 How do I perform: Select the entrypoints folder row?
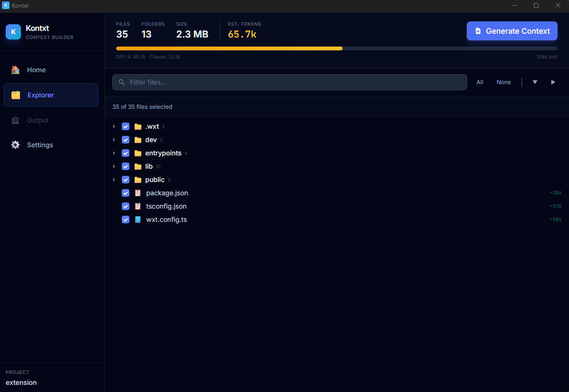point(337,153)
